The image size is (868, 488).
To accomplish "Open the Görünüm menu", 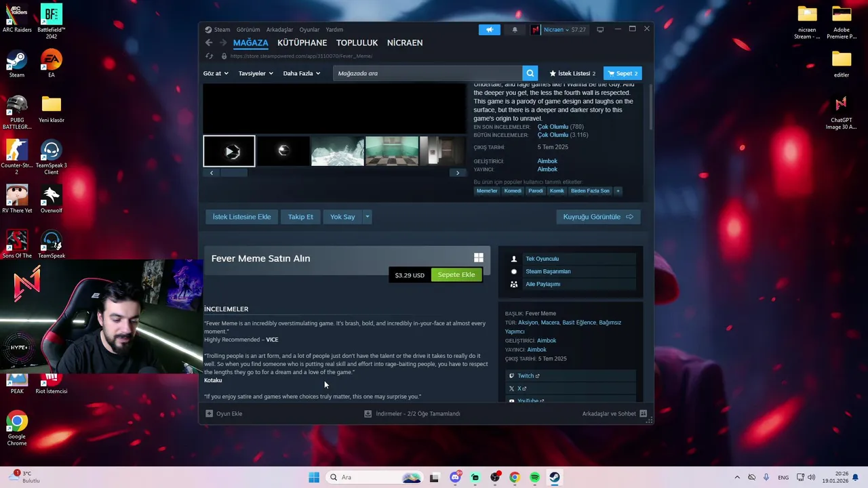I will coord(248,30).
